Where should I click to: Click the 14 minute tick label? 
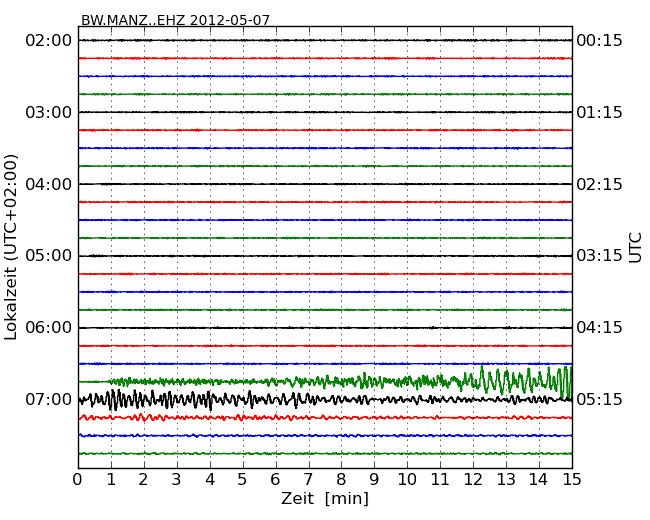[538, 480]
